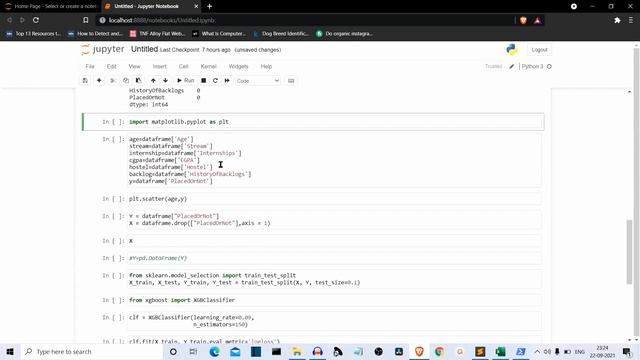Screen dimensions: 640x360
Task: Open Task View on the taskbar
Action: click(193, 351)
